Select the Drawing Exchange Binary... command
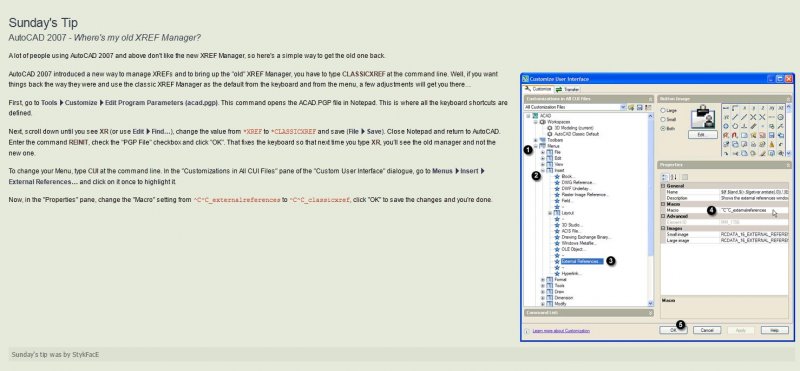 586,237
